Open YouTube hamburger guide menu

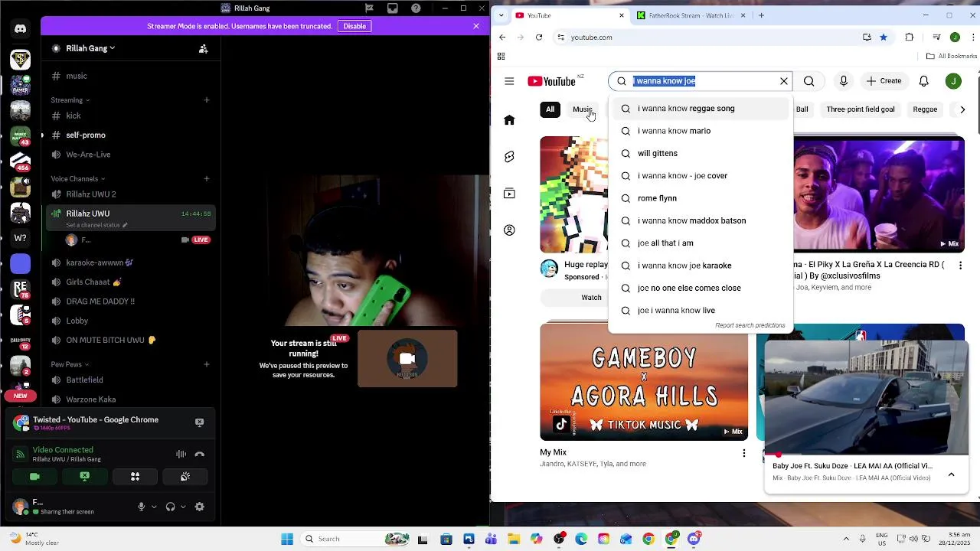[509, 81]
